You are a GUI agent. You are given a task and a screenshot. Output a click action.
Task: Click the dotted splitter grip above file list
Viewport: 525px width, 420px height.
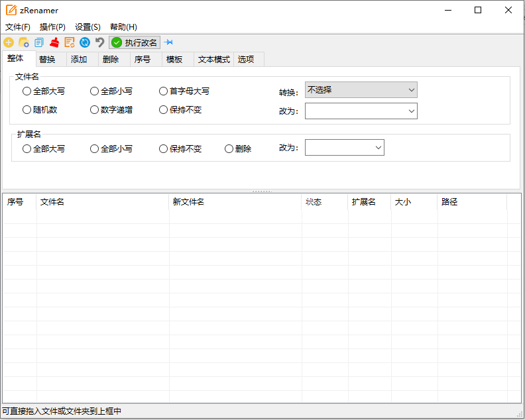pyautogui.click(x=262, y=191)
